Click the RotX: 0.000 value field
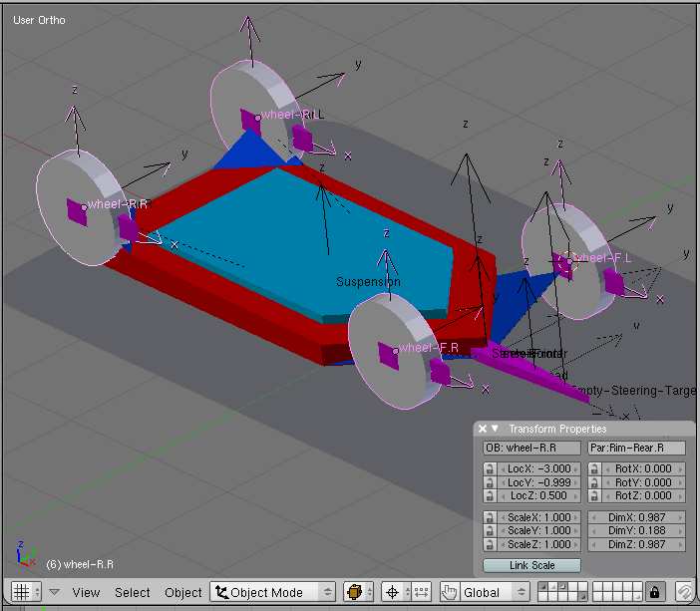Screen dimensions: 700x611 (x=643, y=468)
